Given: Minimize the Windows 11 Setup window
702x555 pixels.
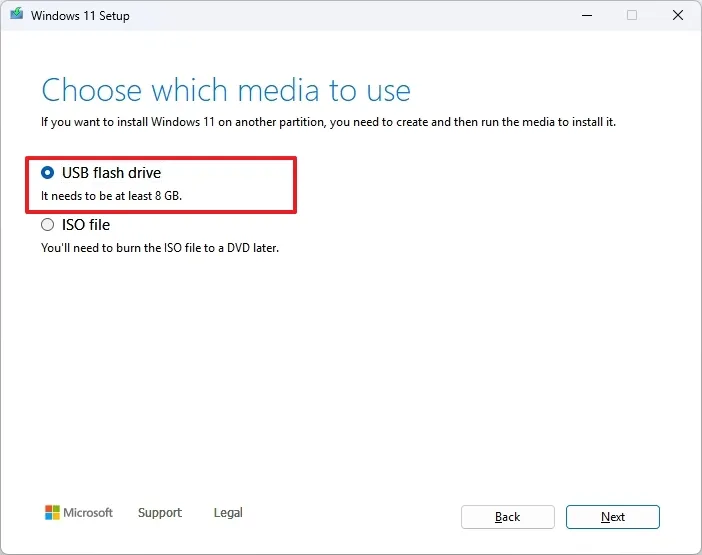Looking at the screenshot, I should click(x=586, y=15).
